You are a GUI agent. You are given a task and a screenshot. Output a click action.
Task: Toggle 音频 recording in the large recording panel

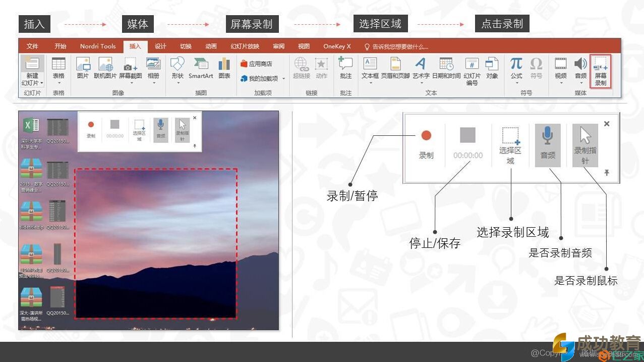(x=548, y=145)
